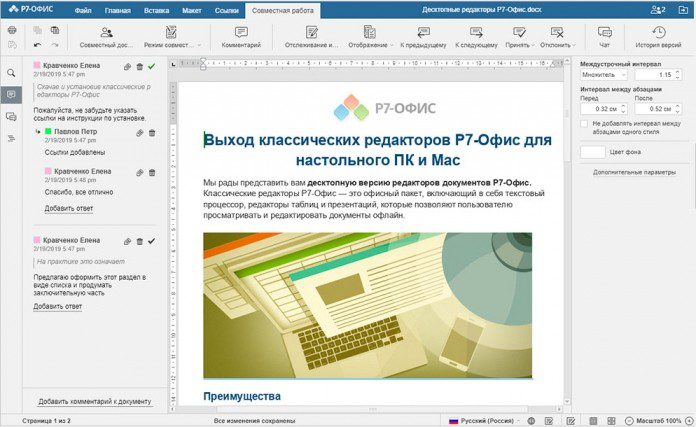696x427 pixels.
Task: Click Добавить ответ under 'Спасибо, все отлично'
Action: coord(69,208)
